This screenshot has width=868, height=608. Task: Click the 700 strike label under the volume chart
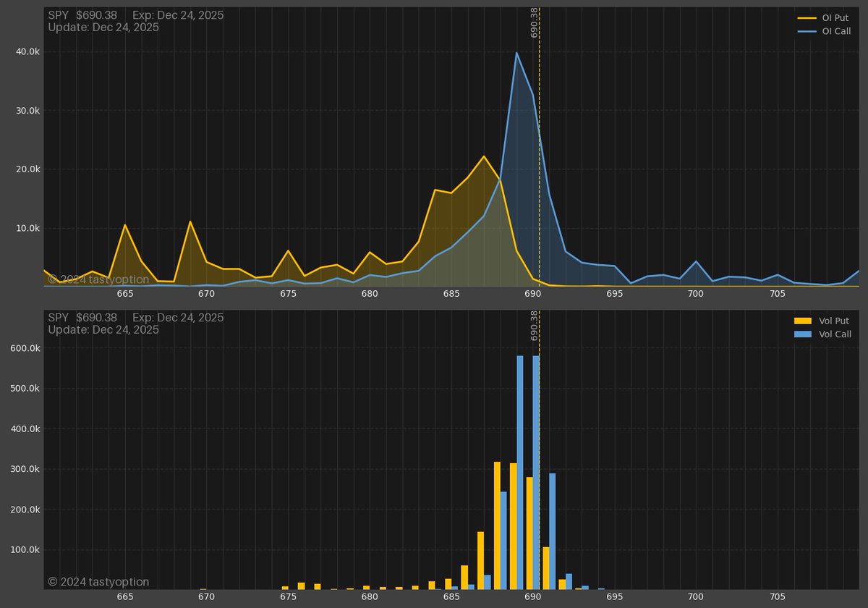[x=696, y=597]
